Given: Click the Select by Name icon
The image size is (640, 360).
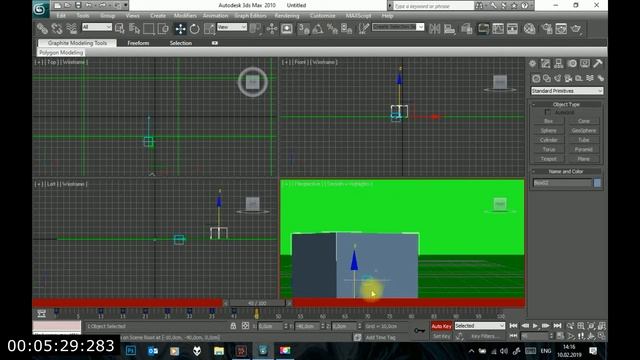Looking at the screenshot, I should [134, 29].
